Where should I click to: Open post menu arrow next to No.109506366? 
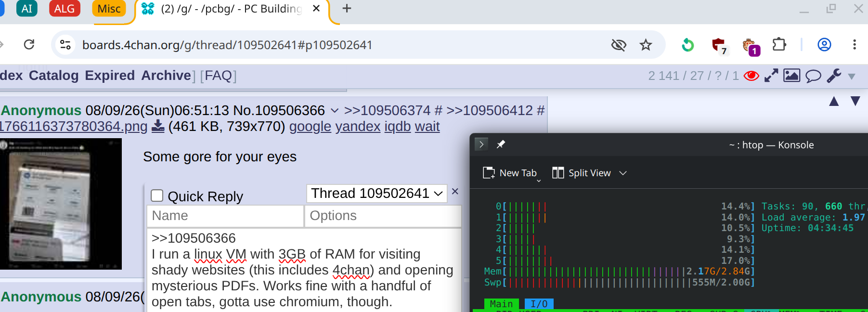click(x=334, y=111)
